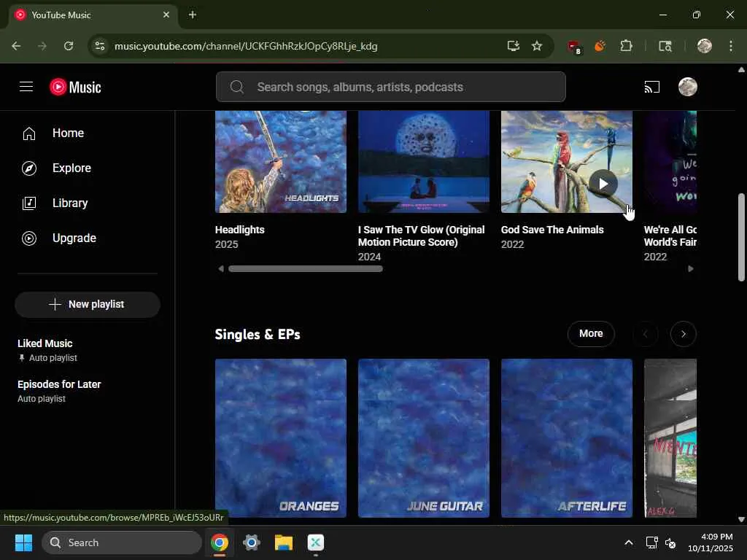
Task: Open a new browser tab
Action: (193, 15)
